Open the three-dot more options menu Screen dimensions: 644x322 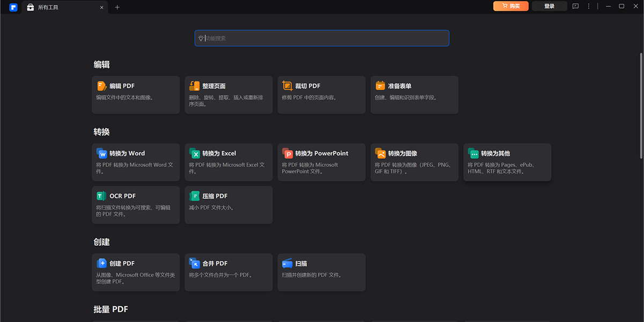click(589, 6)
